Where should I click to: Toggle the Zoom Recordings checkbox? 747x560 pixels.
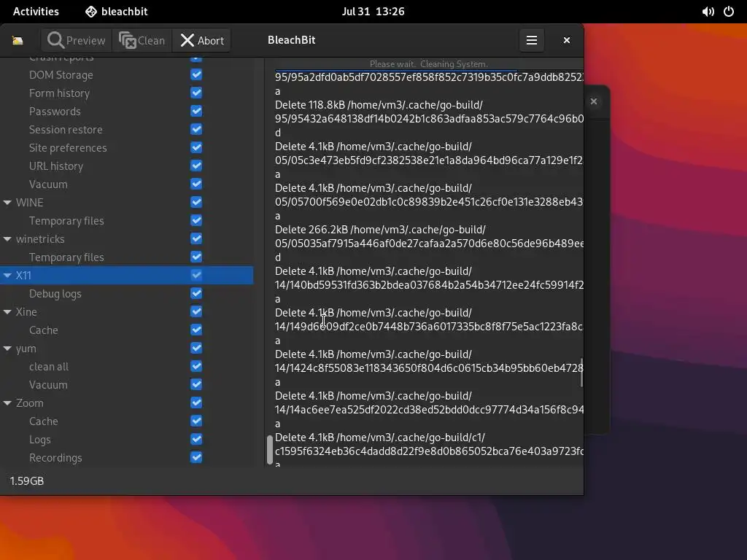(196, 457)
